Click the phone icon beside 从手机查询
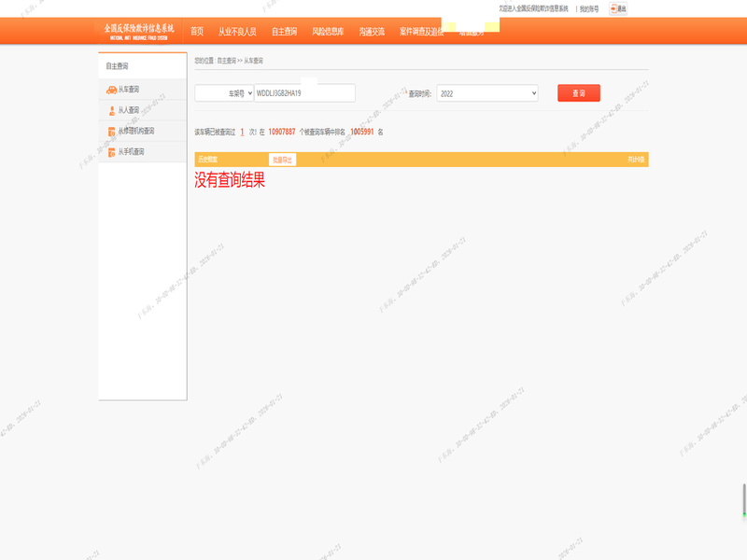This screenshot has width=747, height=560. coord(111,151)
